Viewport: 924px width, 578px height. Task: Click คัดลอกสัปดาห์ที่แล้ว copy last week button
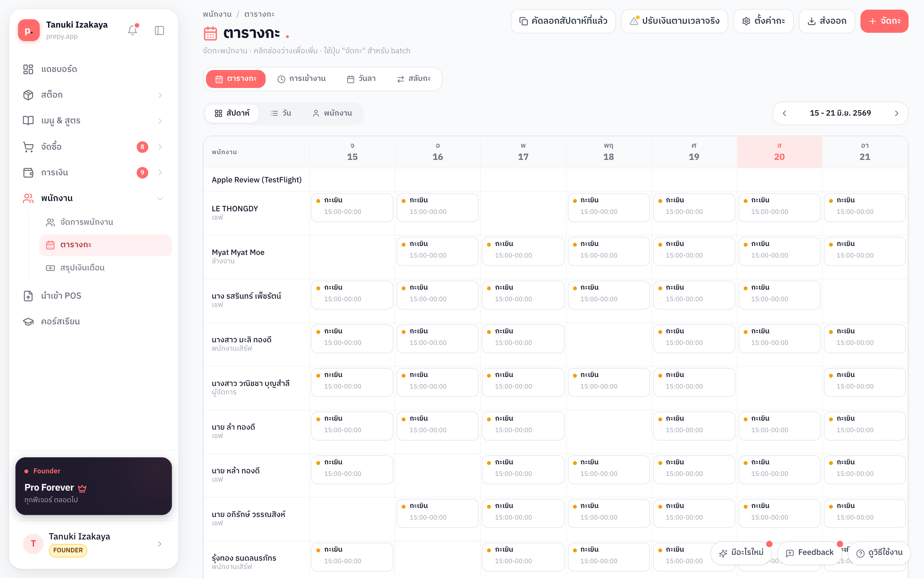point(563,21)
